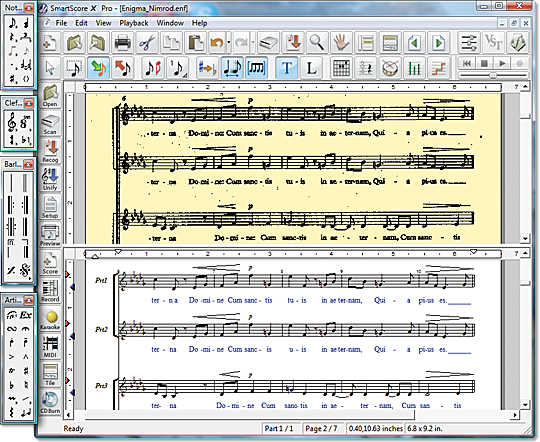540x442 pixels.
Task: Open the Playback menu
Action: tap(134, 23)
